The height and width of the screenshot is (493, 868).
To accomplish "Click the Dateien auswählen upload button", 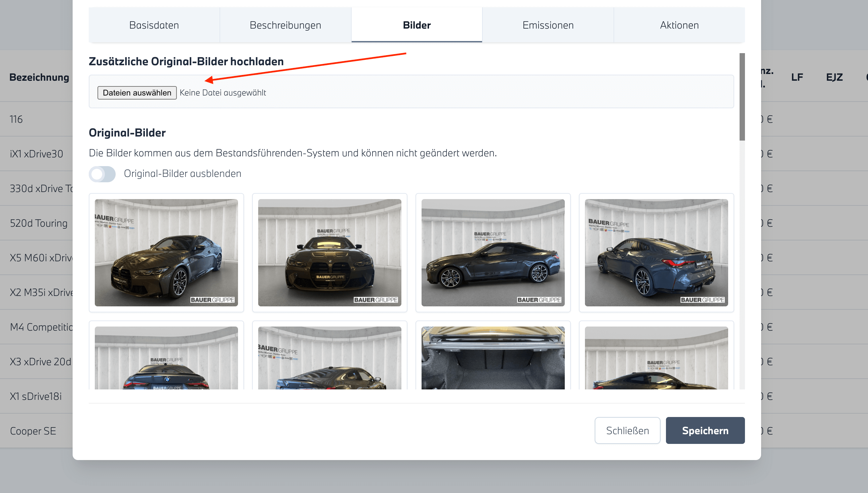I will (137, 93).
